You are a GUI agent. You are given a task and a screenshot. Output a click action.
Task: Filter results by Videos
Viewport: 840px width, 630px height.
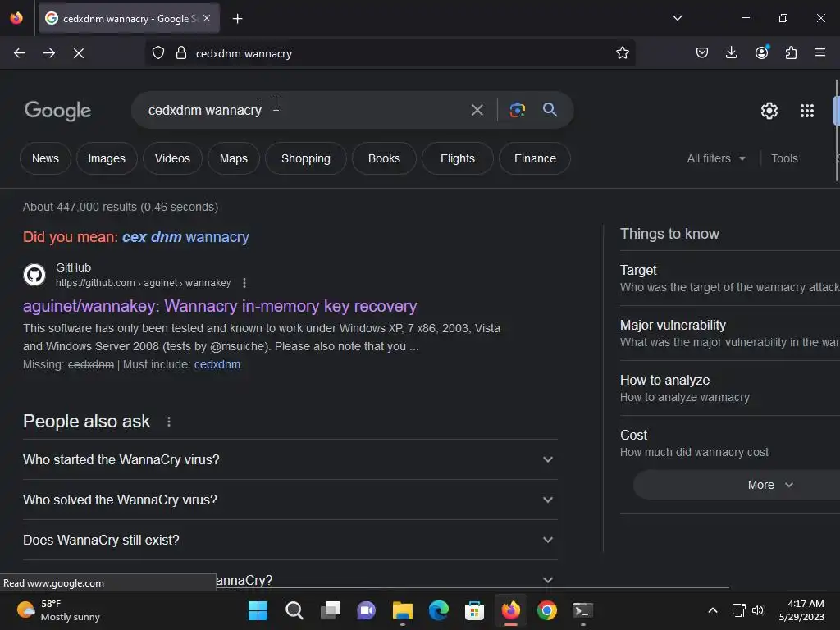pos(172,158)
